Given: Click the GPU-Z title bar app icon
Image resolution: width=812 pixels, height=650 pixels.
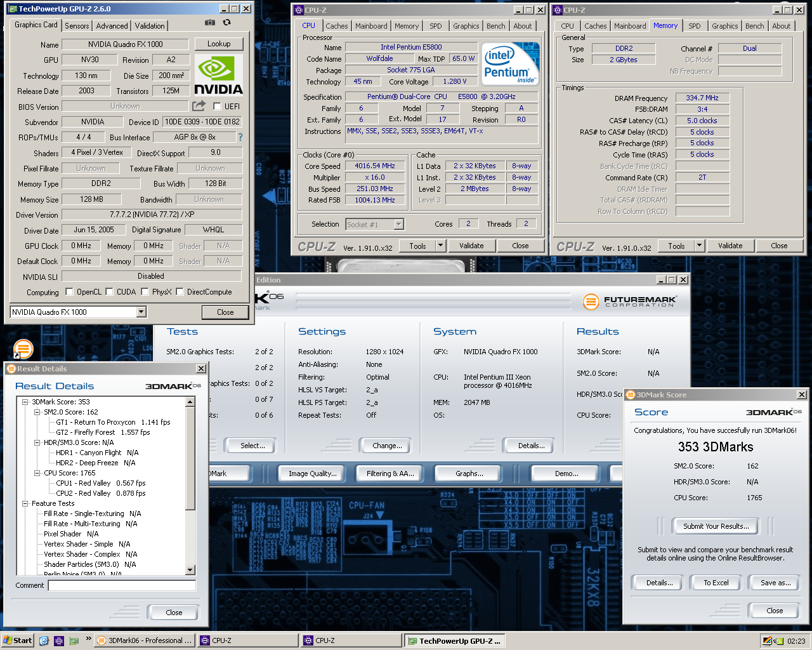Looking at the screenshot, I should tap(12, 9).
